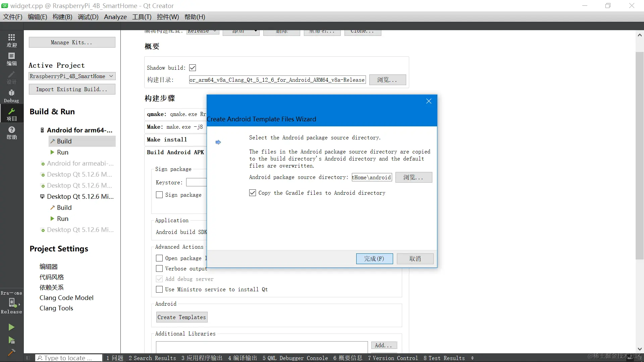Viewport: 644px width, 362px height.
Task: Click the green plus icon of Android for armeabi kit
Action: [x=43, y=164]
